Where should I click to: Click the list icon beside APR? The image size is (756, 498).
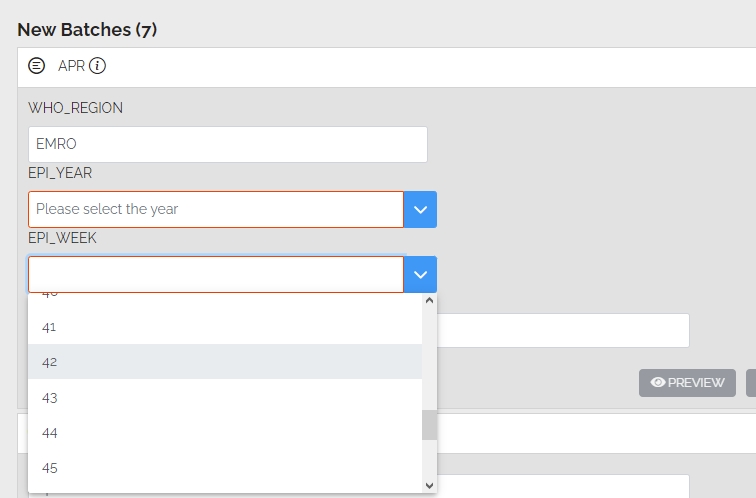[36, 66]
